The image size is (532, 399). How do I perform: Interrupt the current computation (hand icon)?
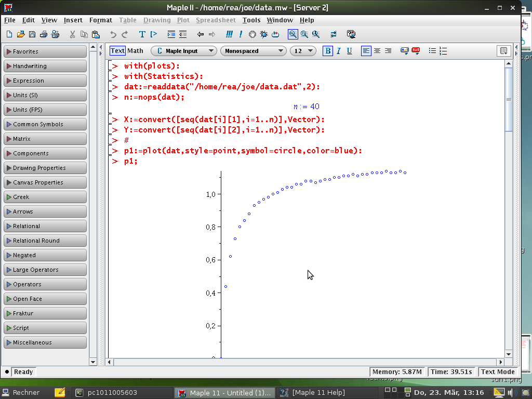252,34
